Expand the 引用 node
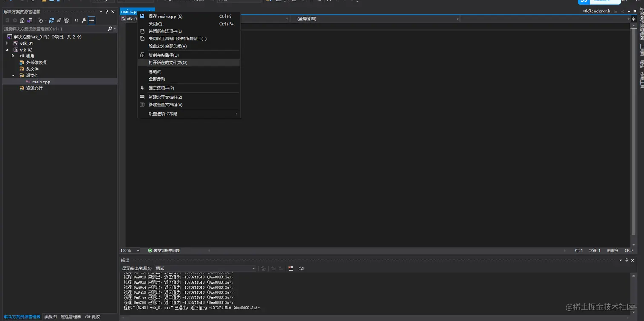Screen dimensions: 644x321 pos(13,56)
